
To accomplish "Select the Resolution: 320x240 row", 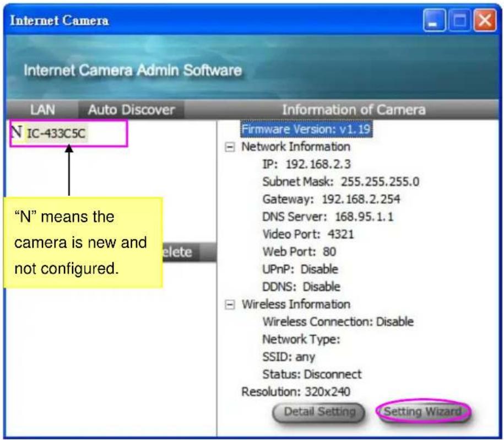I will (296, 391).
